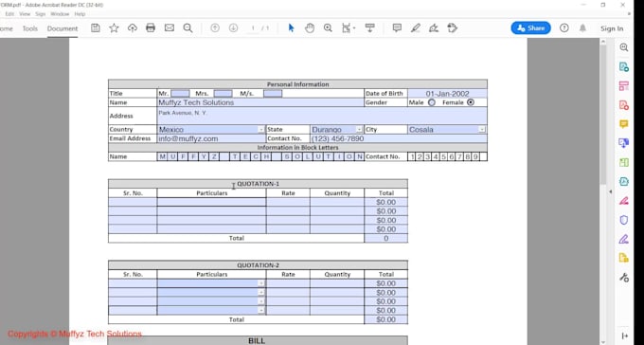Screen dimensions: 644x345
Task: Open the View menu
Action: [x=25, y=14]
